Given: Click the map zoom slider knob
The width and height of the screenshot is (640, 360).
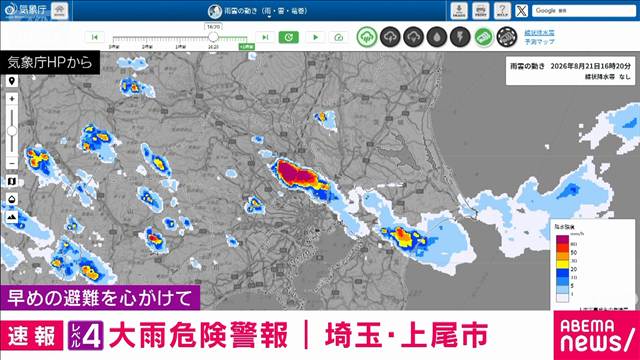Looking at the screenshot, I should [12, 131].
